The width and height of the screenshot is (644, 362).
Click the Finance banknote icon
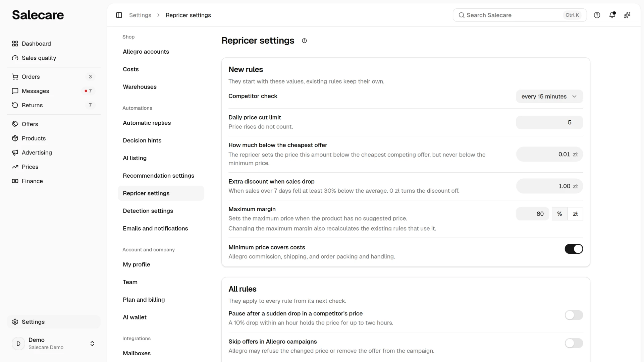click(15, 181)
